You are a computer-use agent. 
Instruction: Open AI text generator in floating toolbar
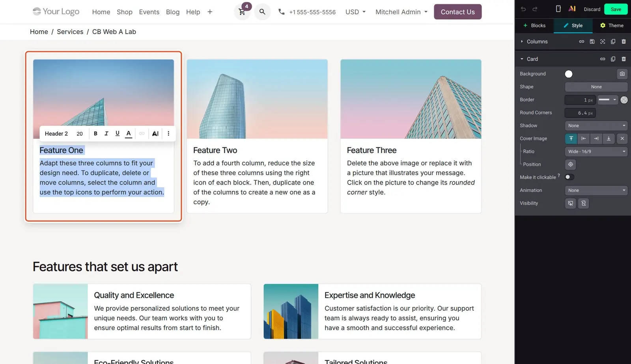point(155,133)
